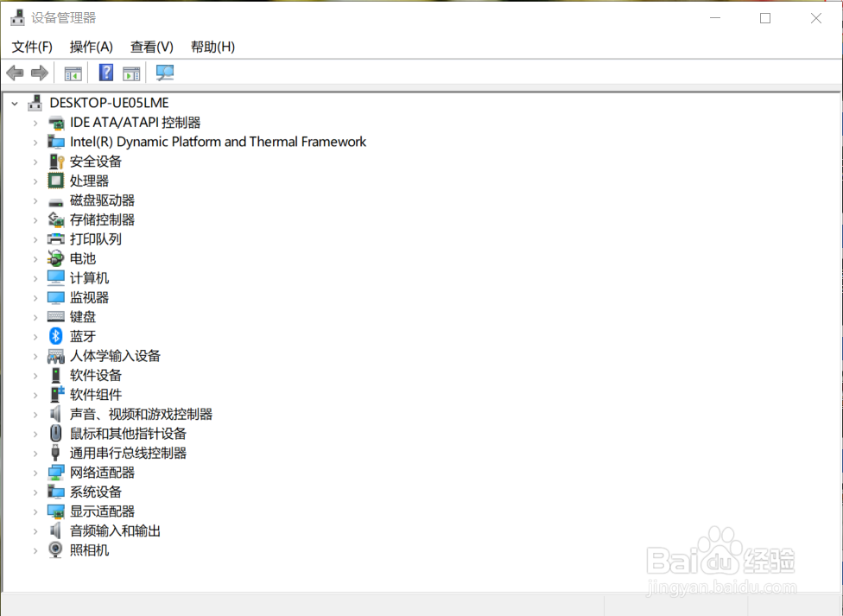Expand the 计算机 node
843x616 pixels.
click(35, 279)
